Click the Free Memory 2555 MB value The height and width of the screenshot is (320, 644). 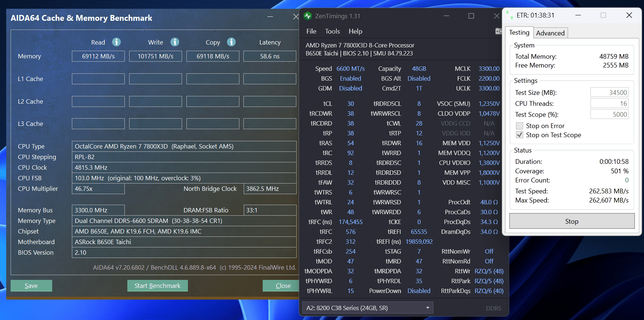[616, 65]
